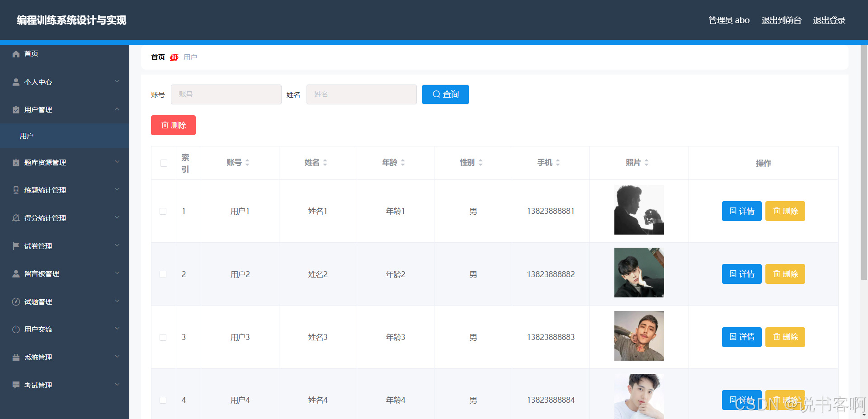Click the site title 编程训练系统设计与实现
The width and height of the screenshot is (868, 419).
(71, 20)
